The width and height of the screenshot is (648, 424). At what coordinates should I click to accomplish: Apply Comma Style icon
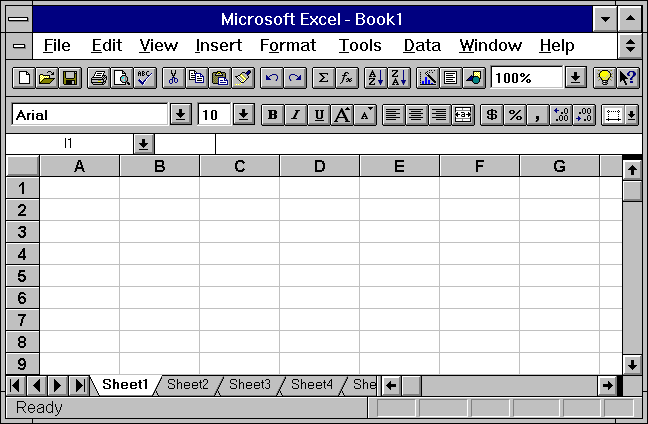pos(538,115)
